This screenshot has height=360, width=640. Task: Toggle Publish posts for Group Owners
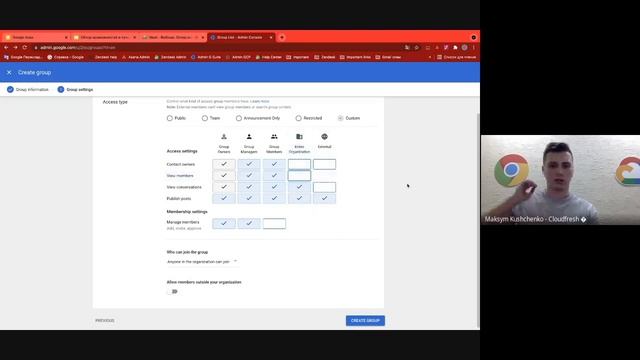point(224,198)
